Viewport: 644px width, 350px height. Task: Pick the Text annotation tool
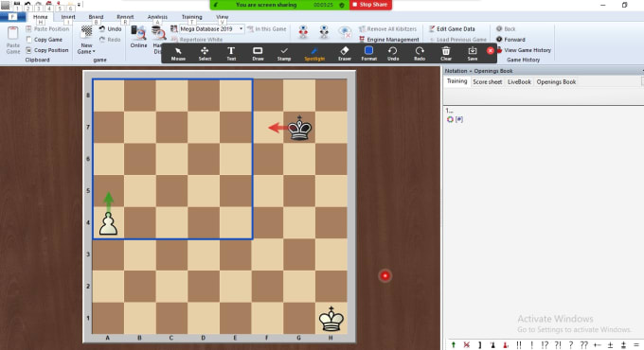pyautogui.click(x=231, y=53)
